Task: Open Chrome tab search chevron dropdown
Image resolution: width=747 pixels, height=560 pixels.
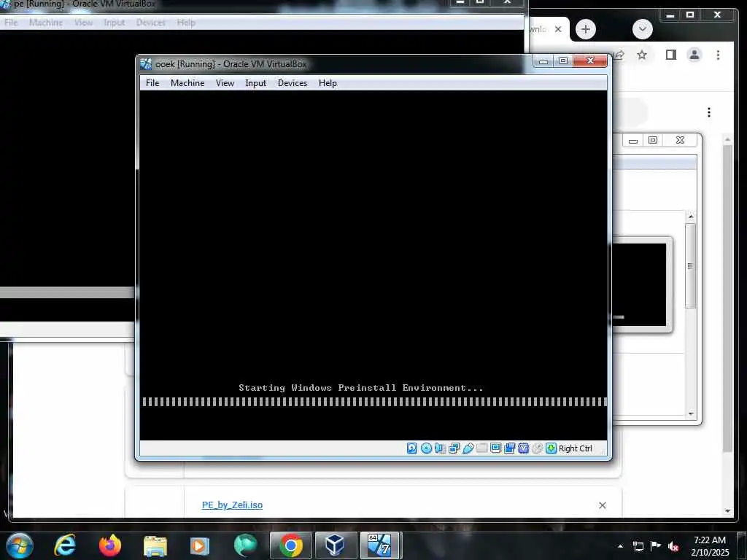Action: click(642, 29)
